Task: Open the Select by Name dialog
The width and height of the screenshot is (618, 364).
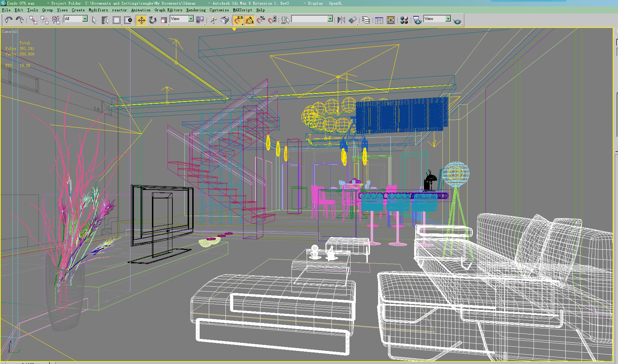Action: click(105, 20)
